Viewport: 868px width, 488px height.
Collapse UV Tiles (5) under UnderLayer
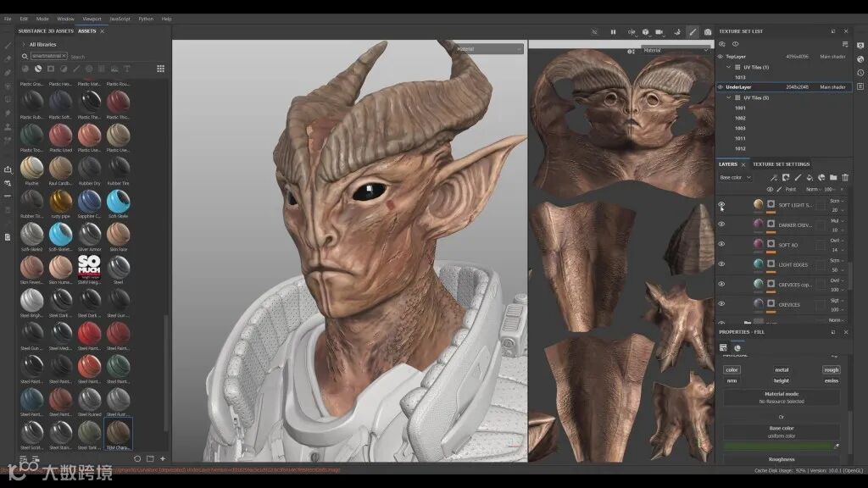[x=728, y=97]
